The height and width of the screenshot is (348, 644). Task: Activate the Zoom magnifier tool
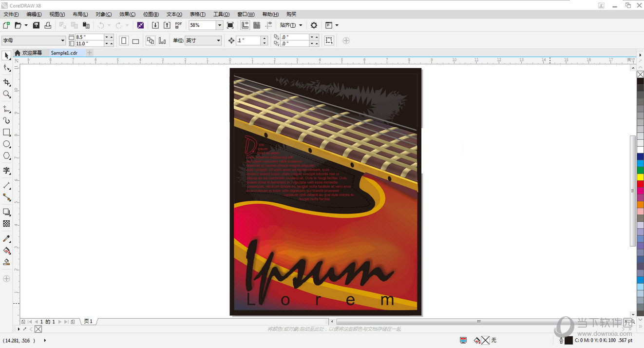pos(6,94)
